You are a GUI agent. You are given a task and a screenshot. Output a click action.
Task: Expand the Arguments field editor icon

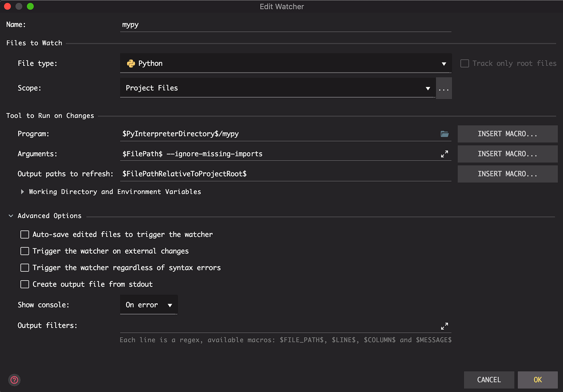[444, 154]
